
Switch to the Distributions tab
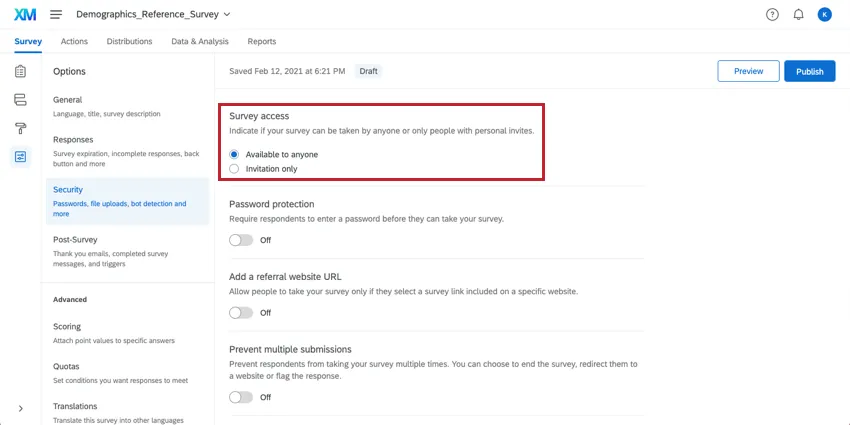pos(129,41)
